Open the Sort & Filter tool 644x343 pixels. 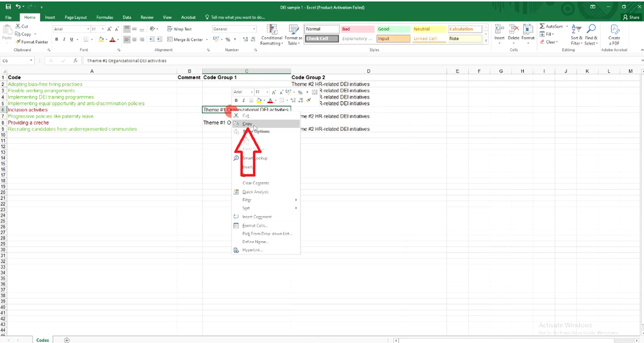tap(576, 35)
